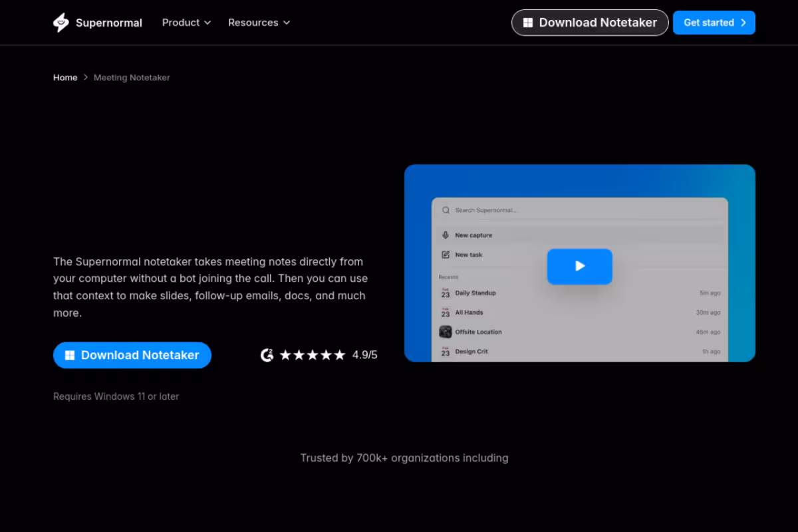Click the G2 rating logo icon
The image size is (798, 532).
coord(267,355)
